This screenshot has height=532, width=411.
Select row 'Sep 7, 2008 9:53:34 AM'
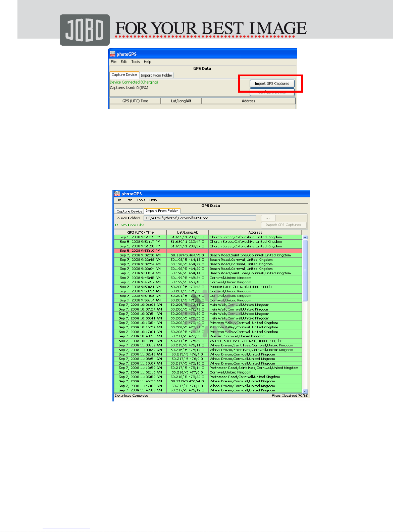click(x=208, y=291)
